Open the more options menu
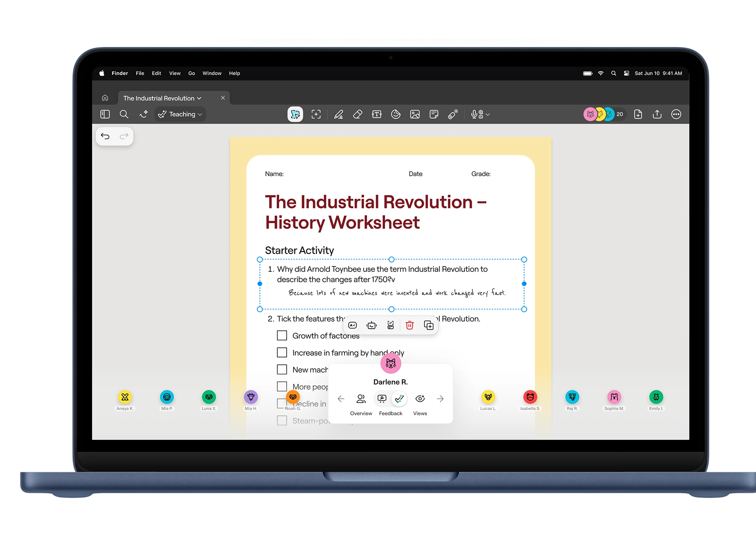The image size is (756, 534). [x=676, y=114]
